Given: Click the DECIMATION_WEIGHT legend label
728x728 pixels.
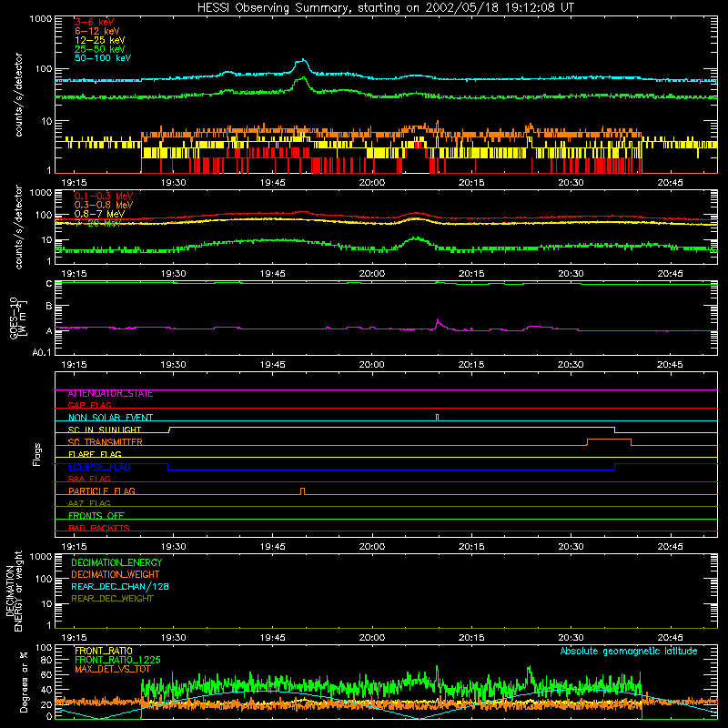Looking at the screenshot, I should coord(116,575).
